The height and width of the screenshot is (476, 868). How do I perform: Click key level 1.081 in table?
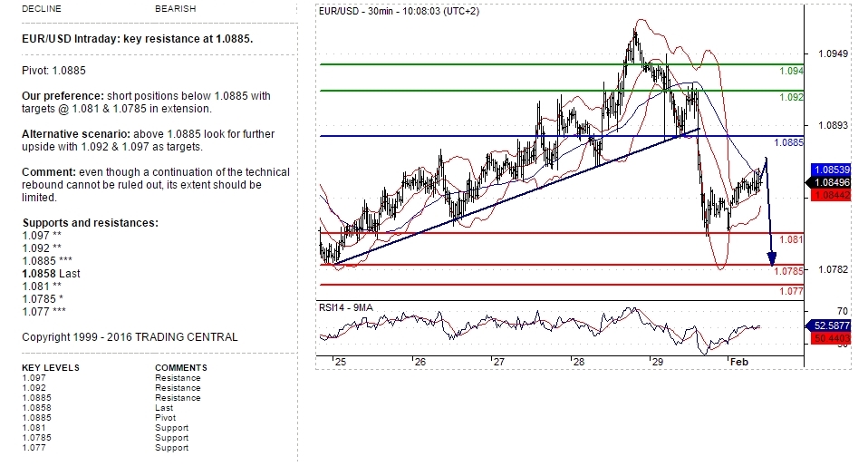click(34, 428)
